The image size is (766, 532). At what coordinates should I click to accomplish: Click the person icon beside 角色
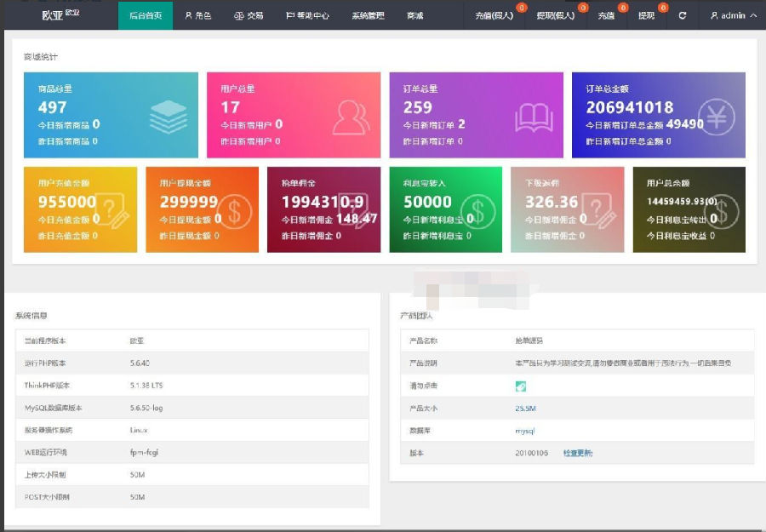point(189,15)
